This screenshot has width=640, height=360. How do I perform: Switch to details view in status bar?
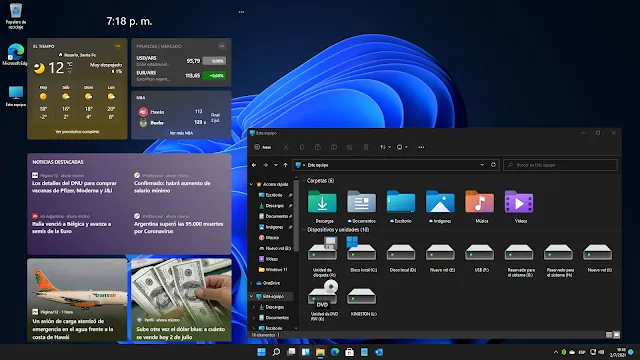tap(609, 335)
